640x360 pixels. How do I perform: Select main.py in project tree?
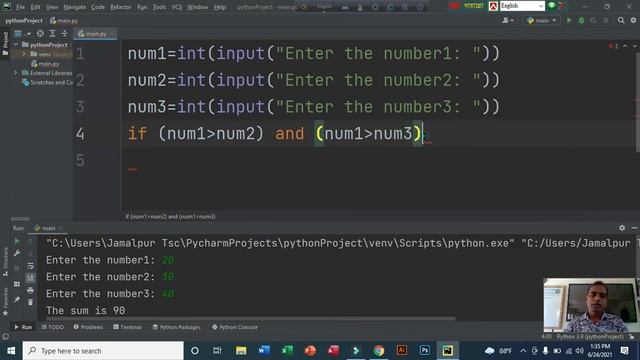(45, 64)
